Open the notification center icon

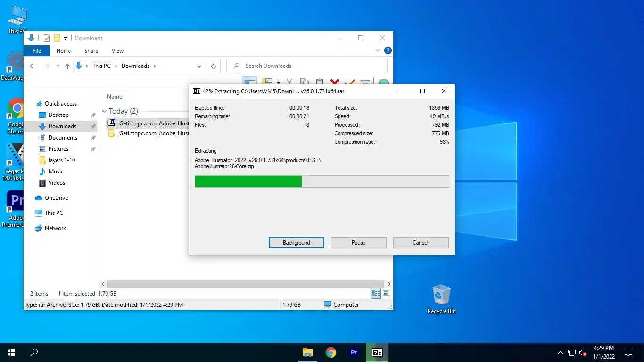(628, 353)
